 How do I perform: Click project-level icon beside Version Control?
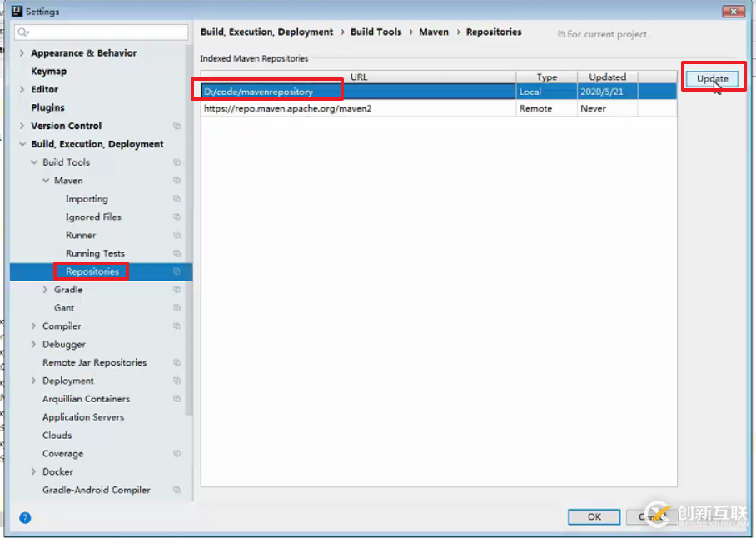coord(177,126)
